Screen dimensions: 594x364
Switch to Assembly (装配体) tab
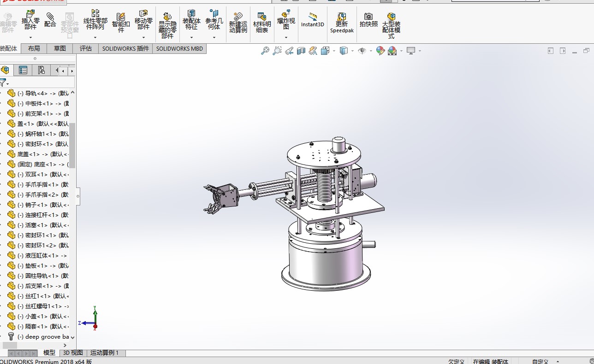[9, 48]
